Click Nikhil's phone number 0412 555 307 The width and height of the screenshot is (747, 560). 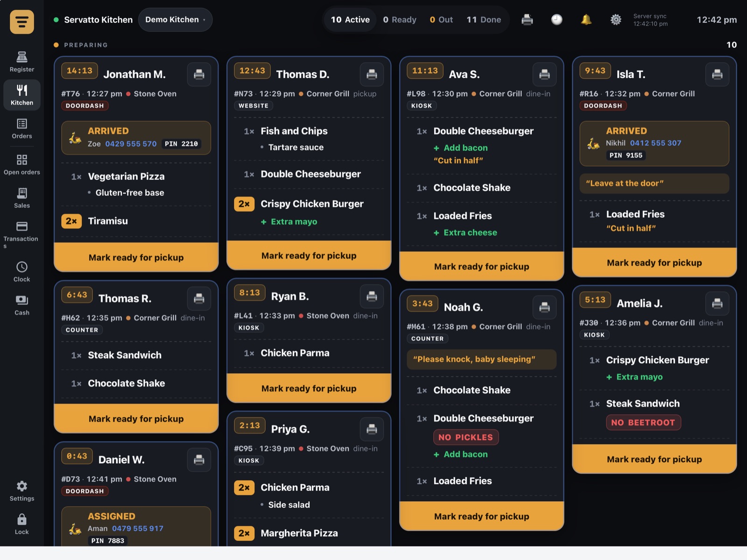click(x=655, y=143)
